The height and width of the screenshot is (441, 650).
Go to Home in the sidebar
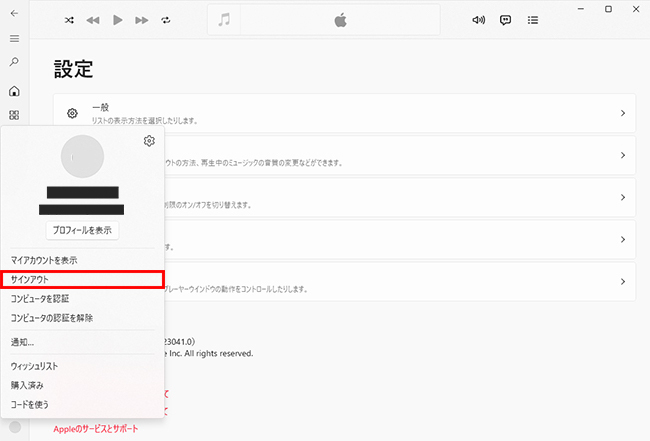pos(14,91)
